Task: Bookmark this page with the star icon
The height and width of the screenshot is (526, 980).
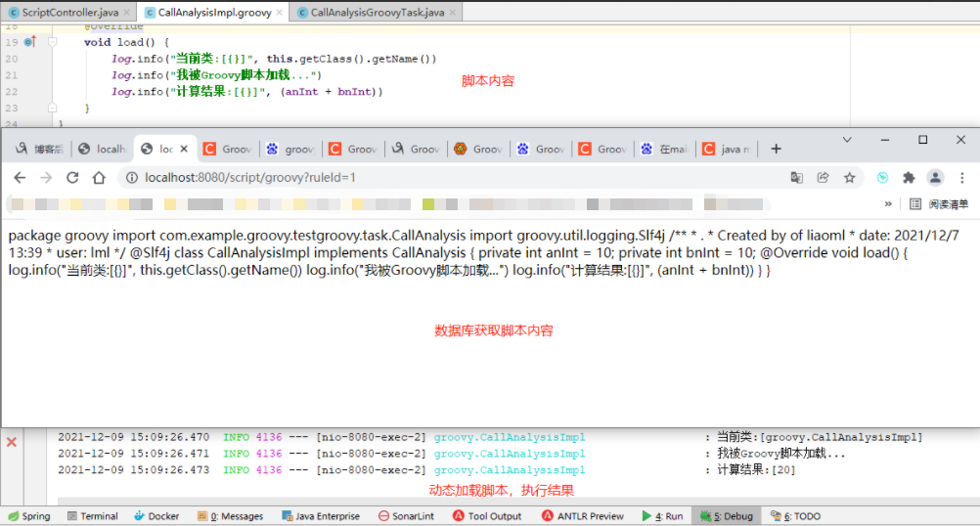Action: (849, 177)
